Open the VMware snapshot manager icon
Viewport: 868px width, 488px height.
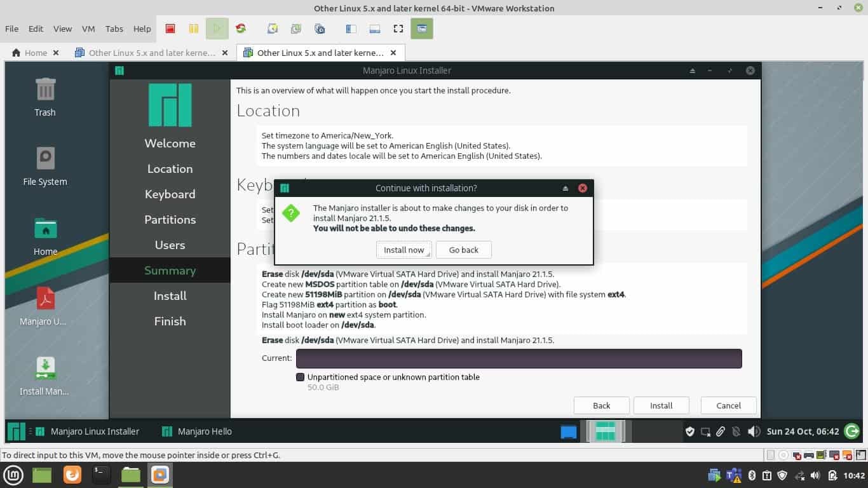(x=320, y=29)
